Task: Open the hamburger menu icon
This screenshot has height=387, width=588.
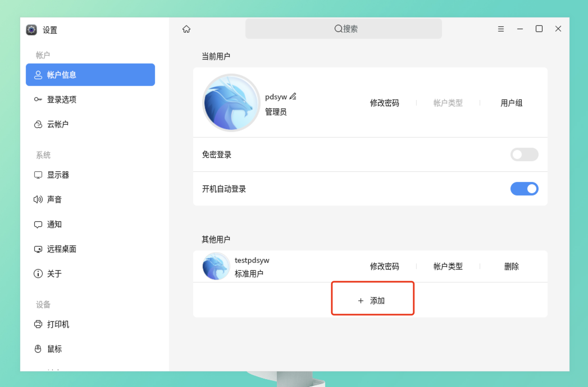Action: (x=501, y=29)
